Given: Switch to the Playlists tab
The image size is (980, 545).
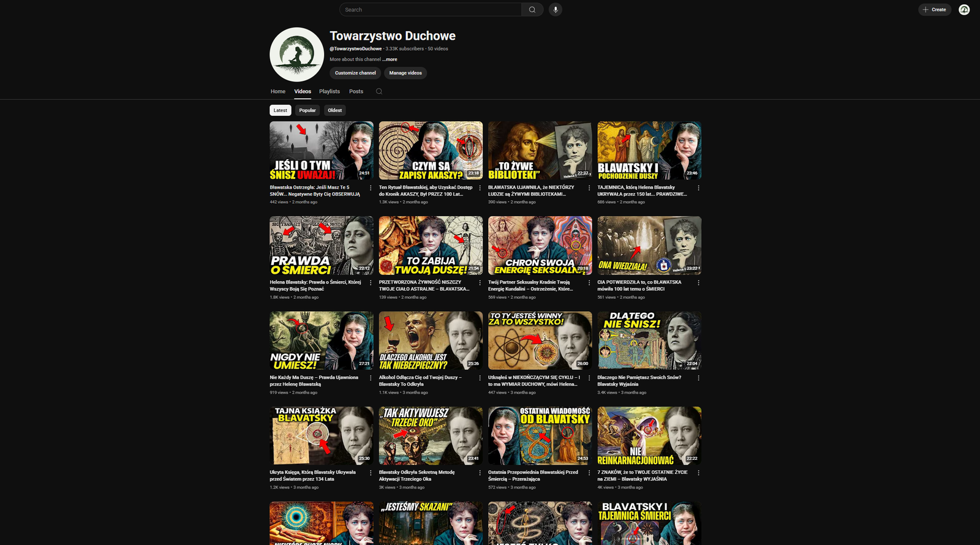Looking at the screenshot, I should pyautogui.click(x=330, y=91).
